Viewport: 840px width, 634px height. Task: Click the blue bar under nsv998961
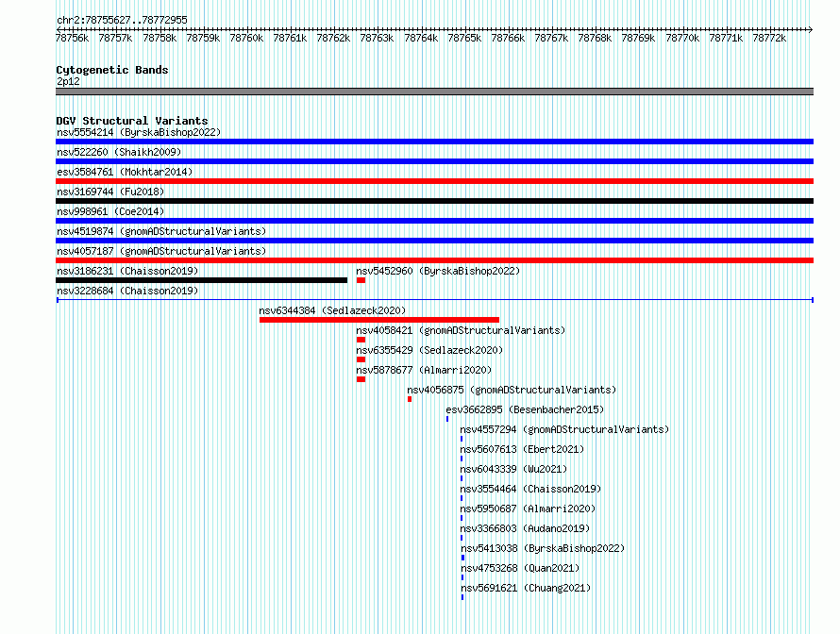[x=434, y=221]
